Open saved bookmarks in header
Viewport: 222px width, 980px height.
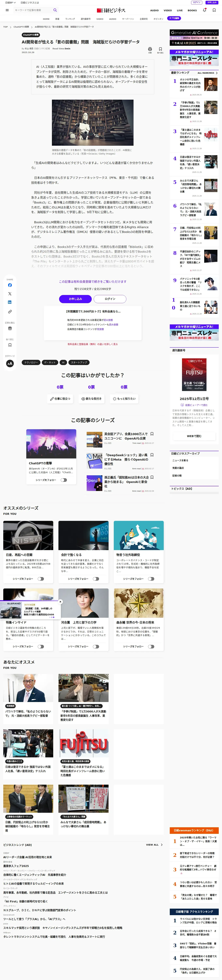214,10
